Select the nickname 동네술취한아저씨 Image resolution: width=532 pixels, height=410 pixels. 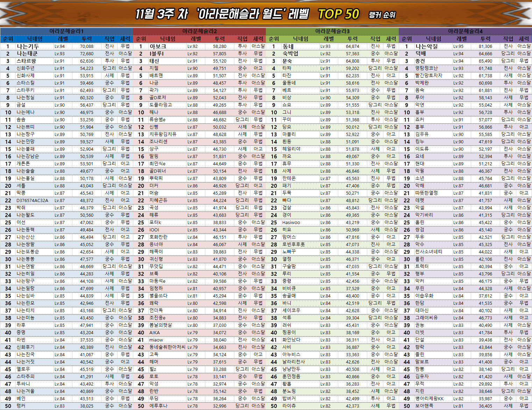(x=168, y=347)
